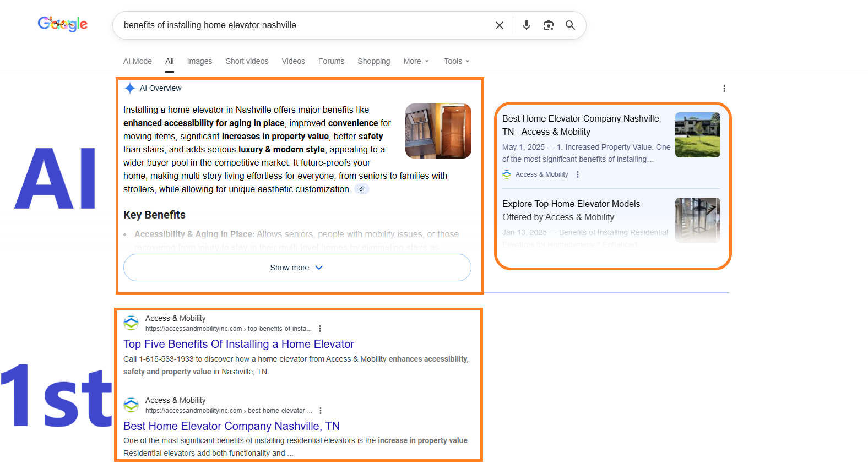Switch to Forums tab
The image size is (868, 469).
[331, 61]
